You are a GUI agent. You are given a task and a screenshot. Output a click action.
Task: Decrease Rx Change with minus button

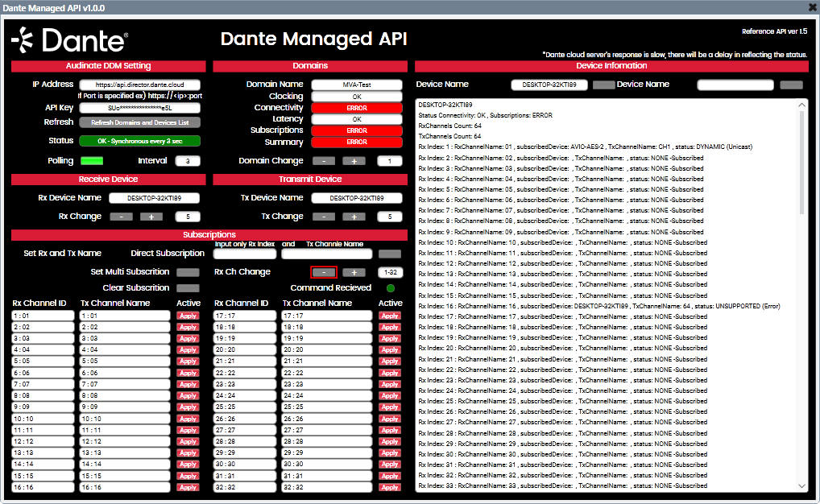[122, 217]
